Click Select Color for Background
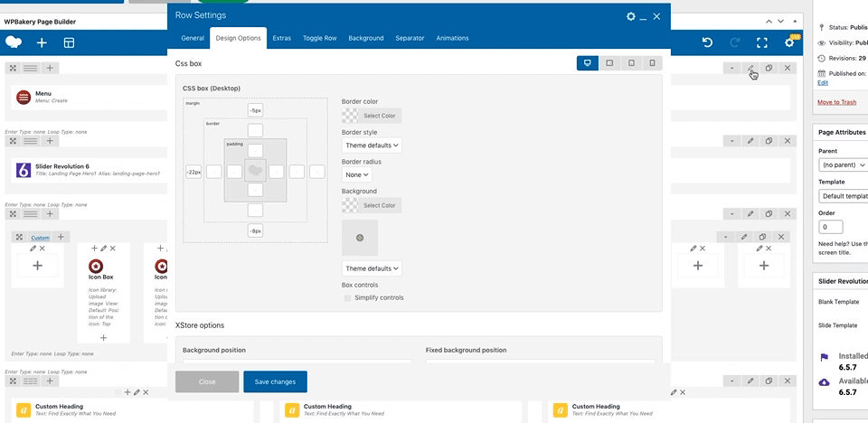Viewport: 868px width, 423px height. (x=380, y=205)
